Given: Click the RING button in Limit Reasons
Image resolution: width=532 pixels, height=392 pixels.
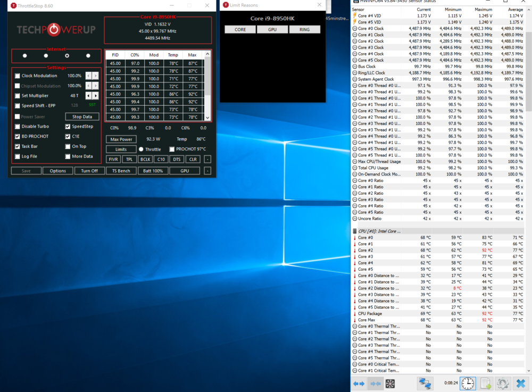Looking at the screenshot, I should click(x=304, y=30).
